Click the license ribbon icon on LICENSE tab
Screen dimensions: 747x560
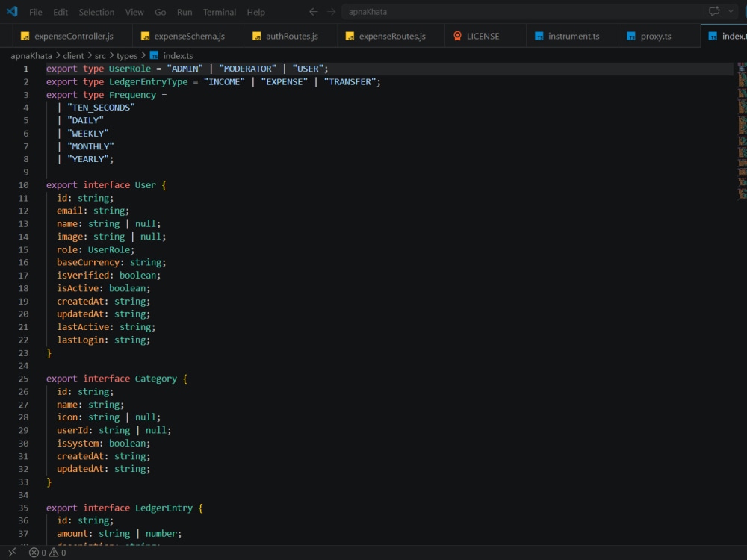(457, 36)
